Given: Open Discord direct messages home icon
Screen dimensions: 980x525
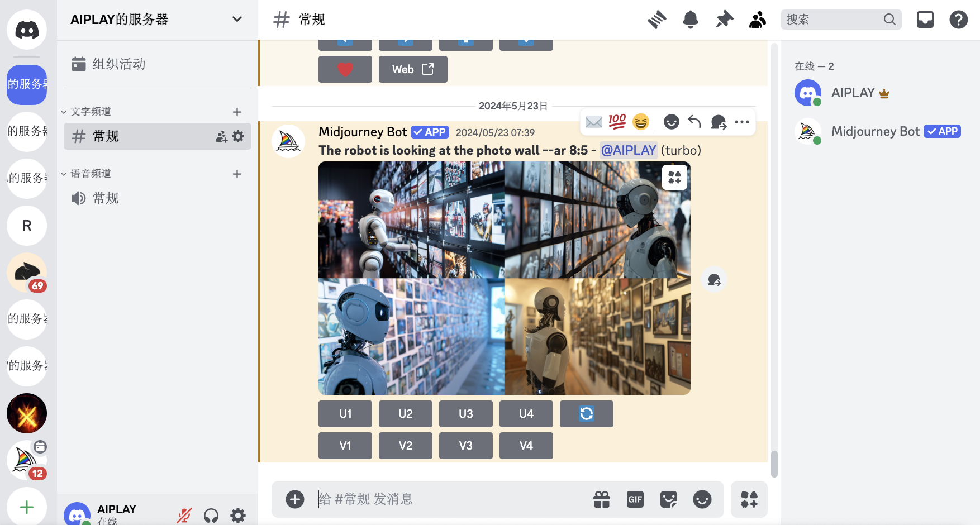Looking at the screenshot, I should click(x=27, y=30).
